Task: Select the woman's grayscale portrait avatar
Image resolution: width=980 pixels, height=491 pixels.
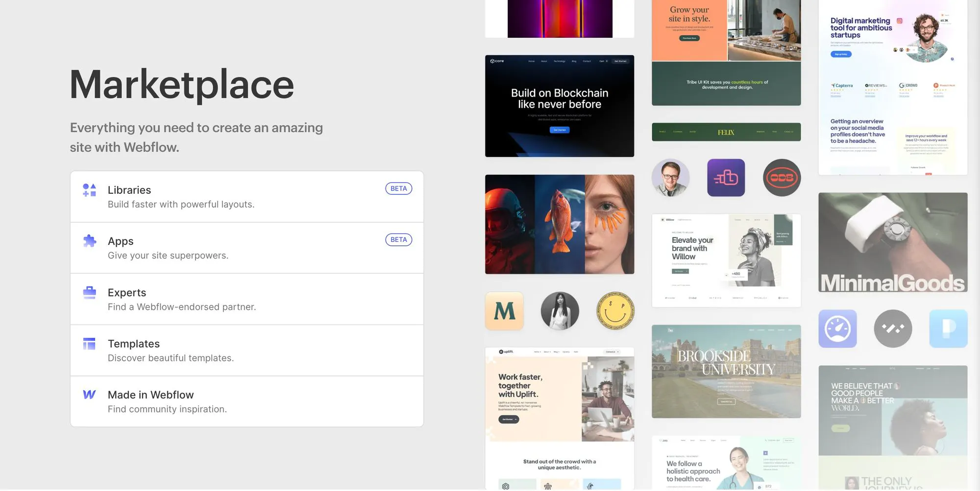Action: (560, 311)
